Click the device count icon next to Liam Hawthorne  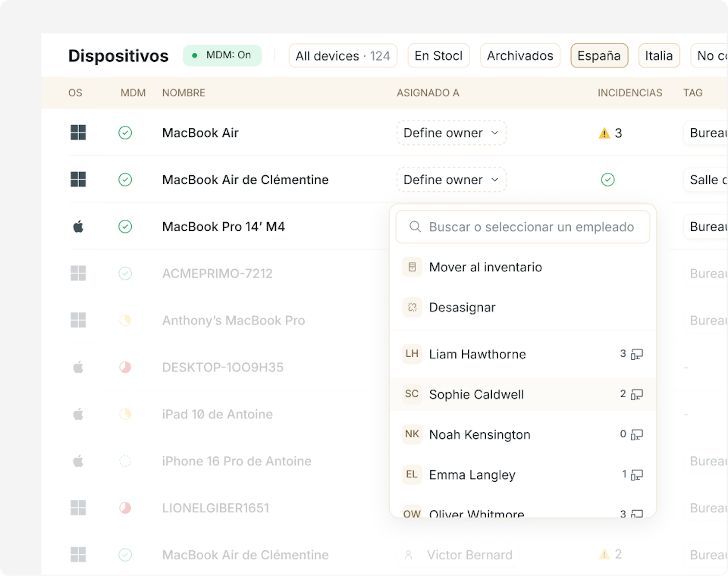click(637, 355)
